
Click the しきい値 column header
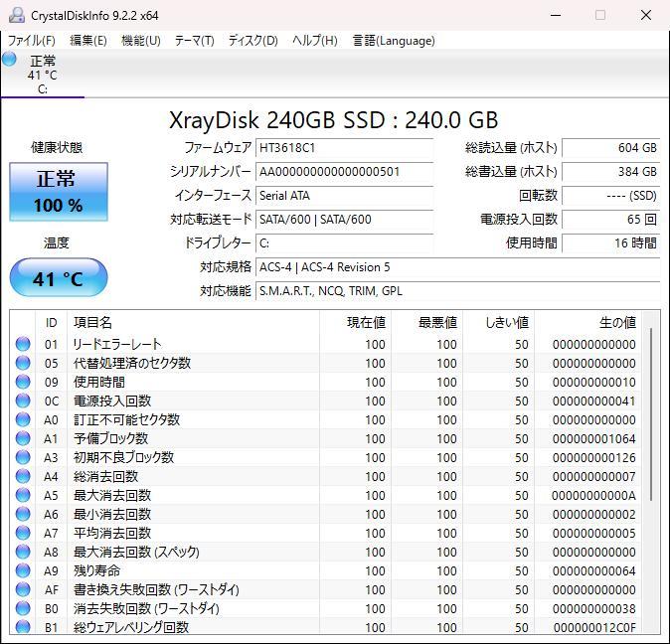coord(499,322)
